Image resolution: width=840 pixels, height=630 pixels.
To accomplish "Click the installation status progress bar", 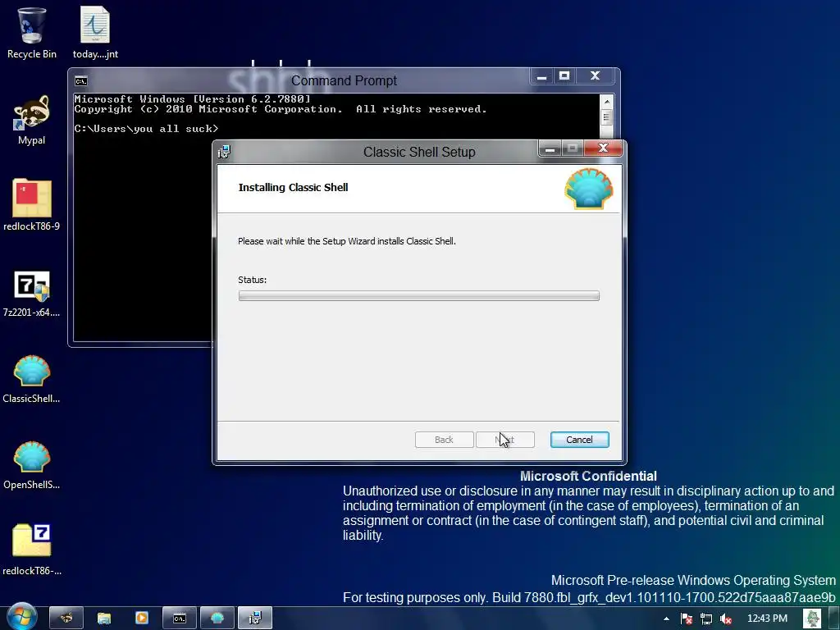I will pos(419,295).
